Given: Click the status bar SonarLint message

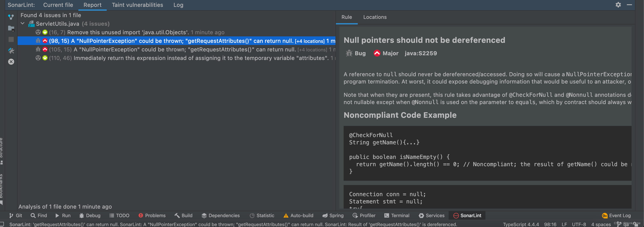Looking at the screenshot, I should [233, 224].
